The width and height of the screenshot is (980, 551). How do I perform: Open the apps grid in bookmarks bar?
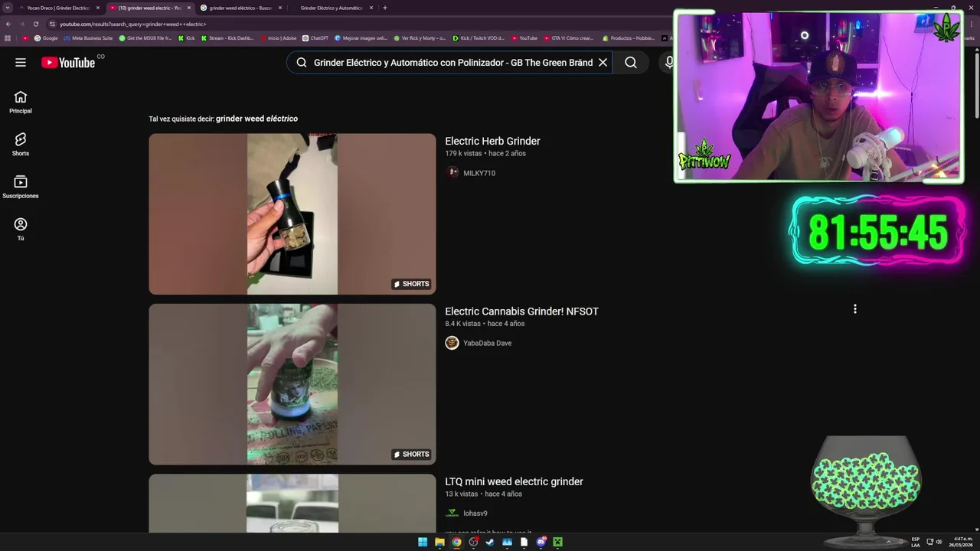tap(8, 37)
